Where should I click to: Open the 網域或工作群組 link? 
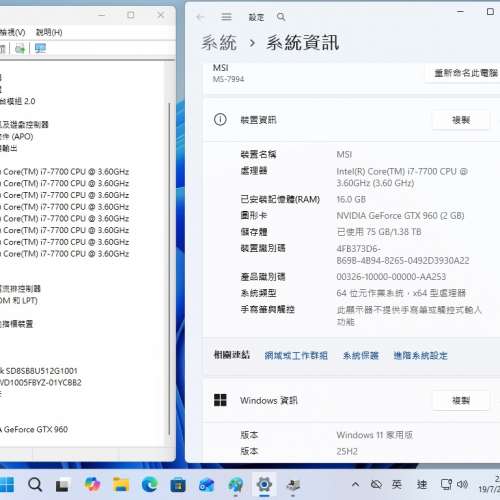coord(296,356)
